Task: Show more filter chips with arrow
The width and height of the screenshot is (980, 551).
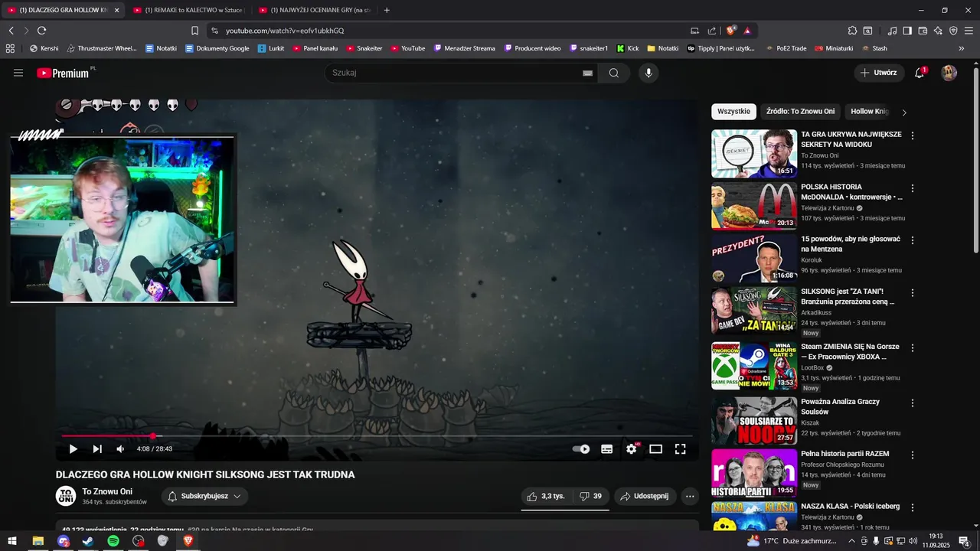Action: click(x=904, y=112)
